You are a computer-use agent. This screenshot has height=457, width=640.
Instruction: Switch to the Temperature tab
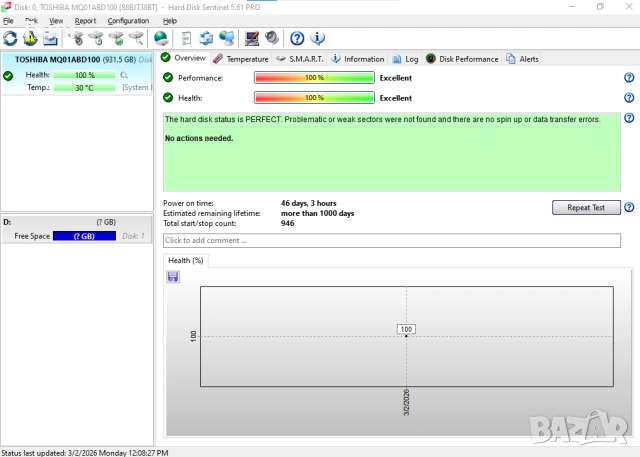241,59
